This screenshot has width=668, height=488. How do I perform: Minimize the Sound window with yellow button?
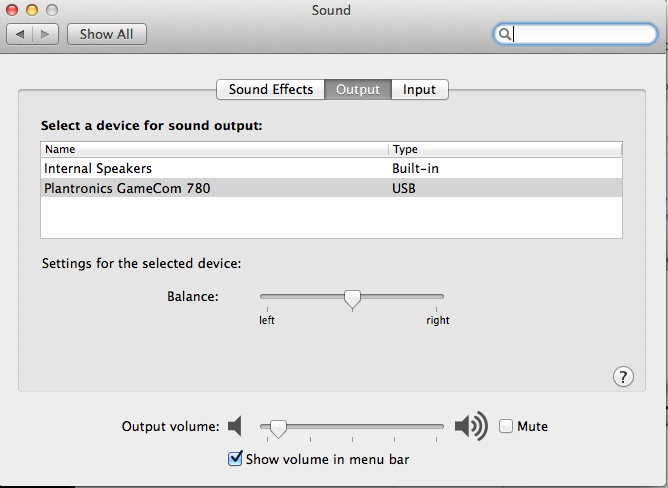tap(32, 10)
